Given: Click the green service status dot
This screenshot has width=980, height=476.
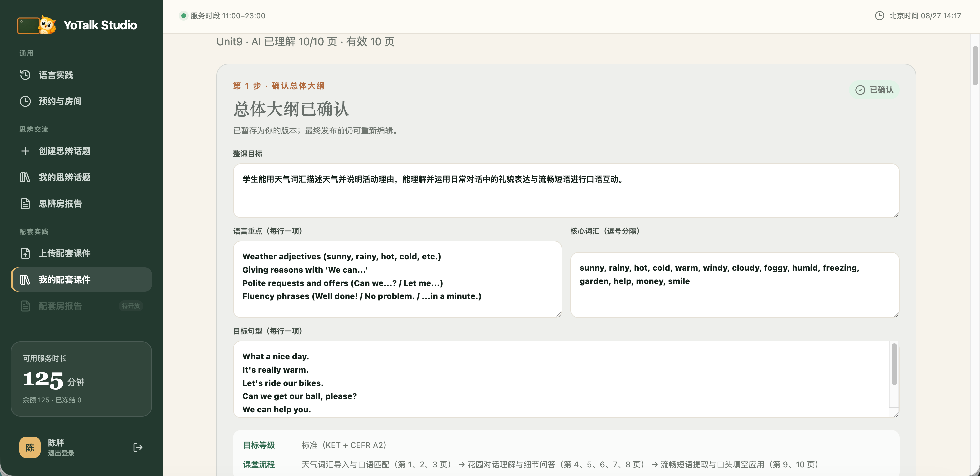Looking at the screenshot, I should pos(183,16).
